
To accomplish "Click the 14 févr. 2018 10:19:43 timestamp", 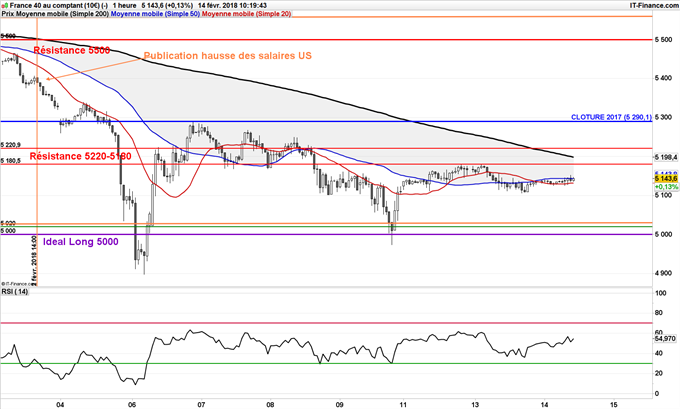I will pos(232,6).
